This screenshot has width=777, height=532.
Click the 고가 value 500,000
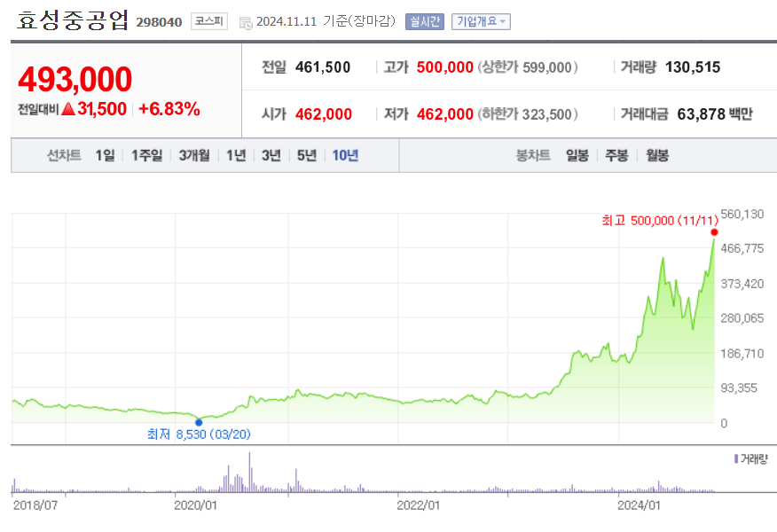point(444,67)
